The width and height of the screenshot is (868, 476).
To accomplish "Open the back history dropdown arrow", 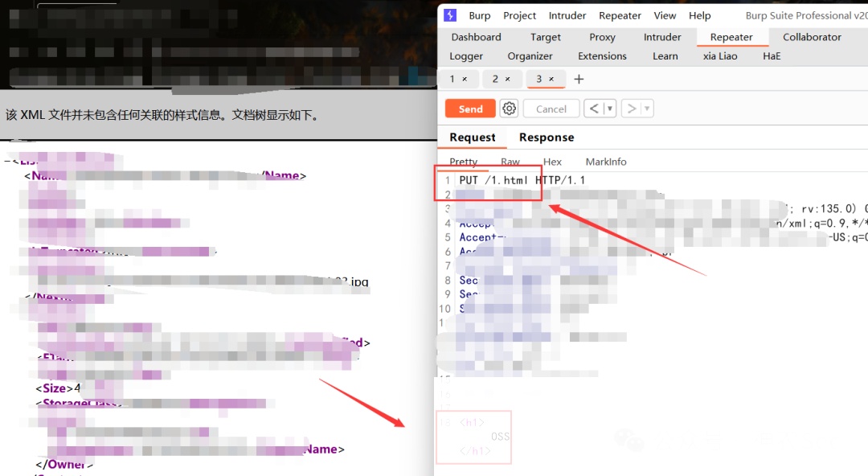I will 610,108.
